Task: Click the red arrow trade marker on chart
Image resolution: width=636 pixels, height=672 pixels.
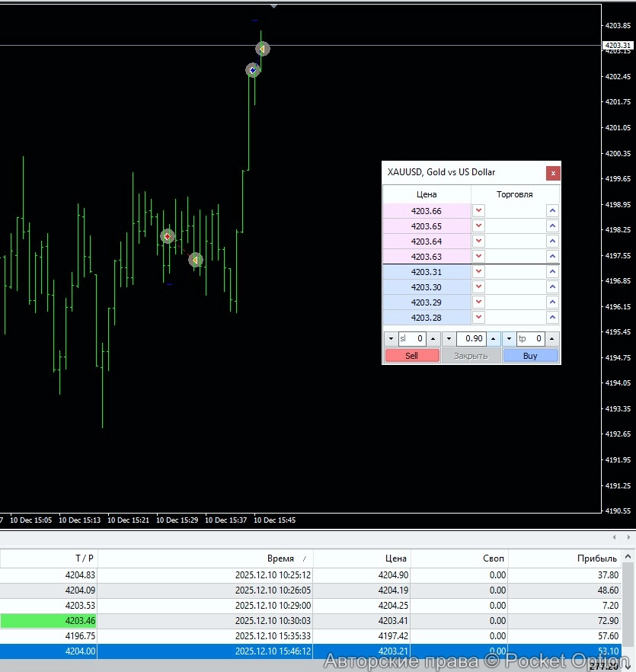Action: 168,237
